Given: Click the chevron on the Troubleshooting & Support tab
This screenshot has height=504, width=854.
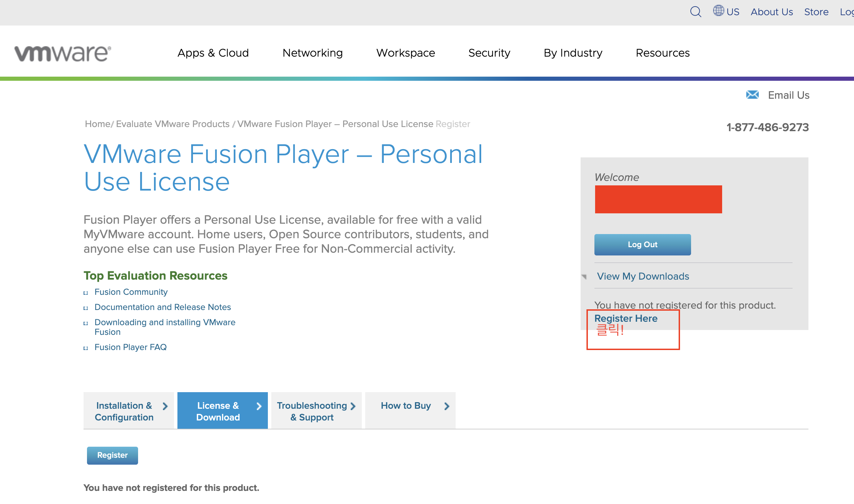Looking at the screenshot, I should pyautogui.click(x=353, y=406).
